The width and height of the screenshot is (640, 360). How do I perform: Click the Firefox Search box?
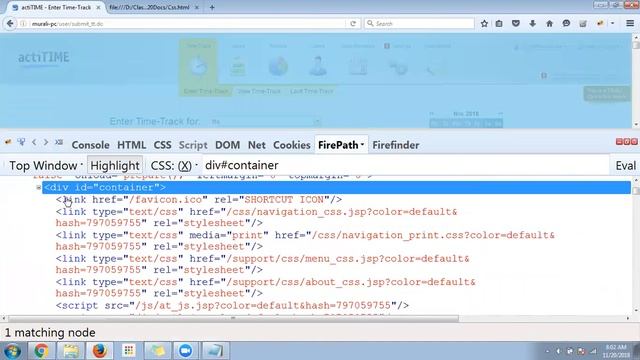[x=420, y=24]
